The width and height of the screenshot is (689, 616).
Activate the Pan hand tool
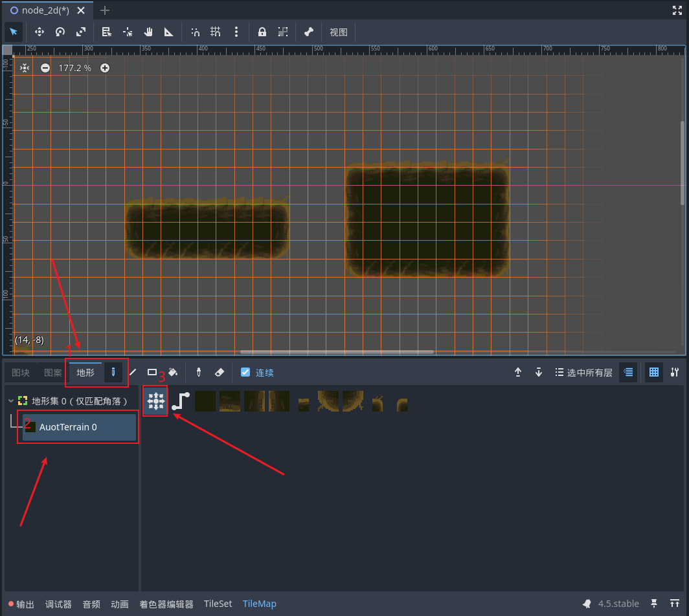pyautogui.click(x=148, y=32)
